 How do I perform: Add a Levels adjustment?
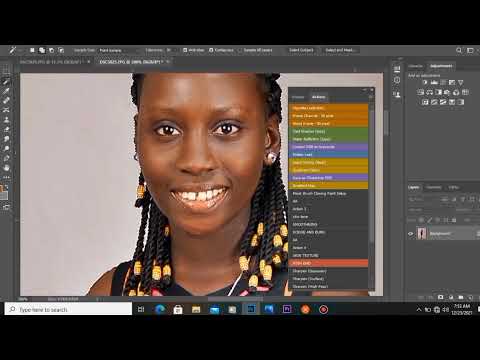tap(434, 82)
